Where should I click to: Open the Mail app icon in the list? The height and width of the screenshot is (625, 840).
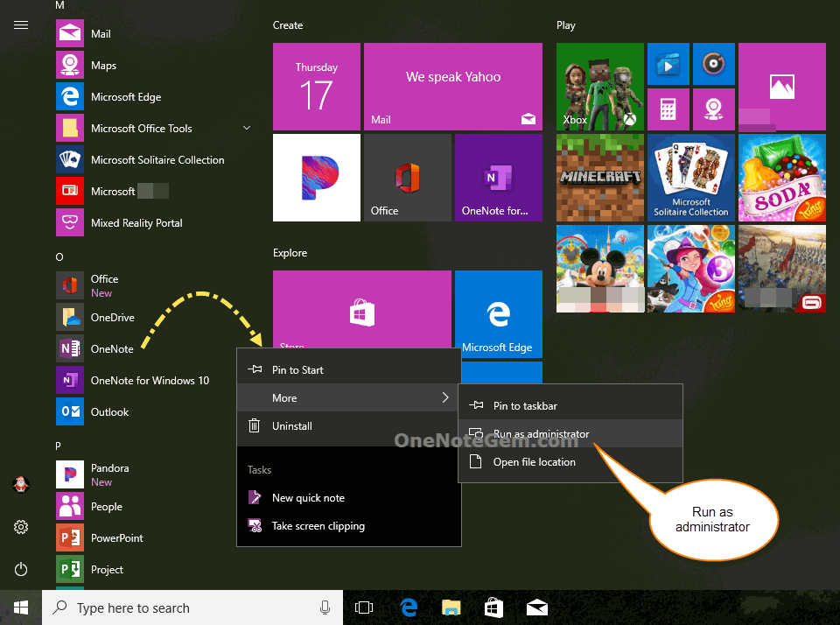(70, 33)
